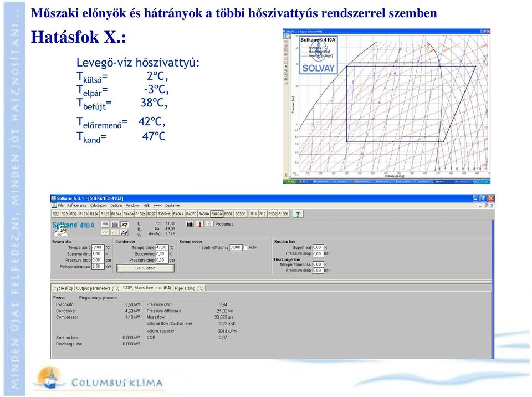This screenshot has width=532, height=397.
Task: Click the blue cycle diagram icon in lower row
Action: pyautogui.click(x=125, y=232)
